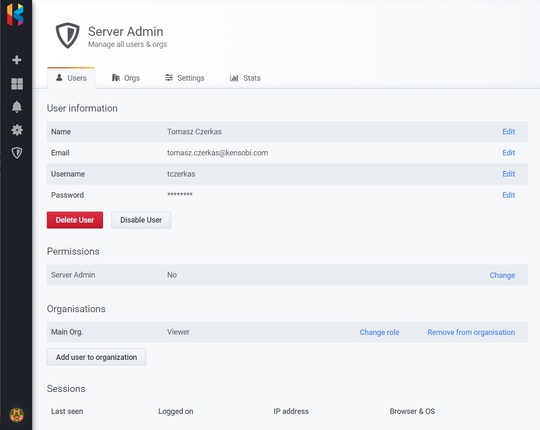Open the Create plus icon in sidebar
Image resolution: width=540 pixels, height=430 pixels.
[x=17, y=60]
